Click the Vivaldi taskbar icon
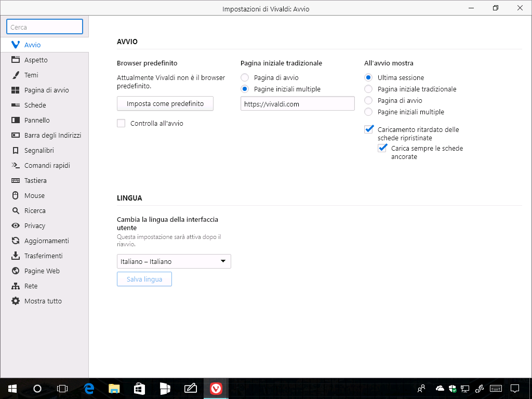Viewport: 532px width, 399px height. (216, 389)
